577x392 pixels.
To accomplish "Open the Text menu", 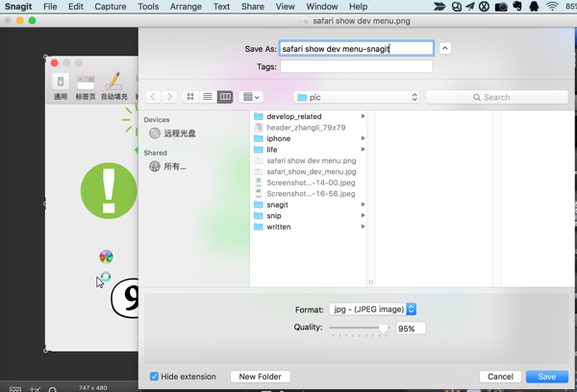I will 221,7.
